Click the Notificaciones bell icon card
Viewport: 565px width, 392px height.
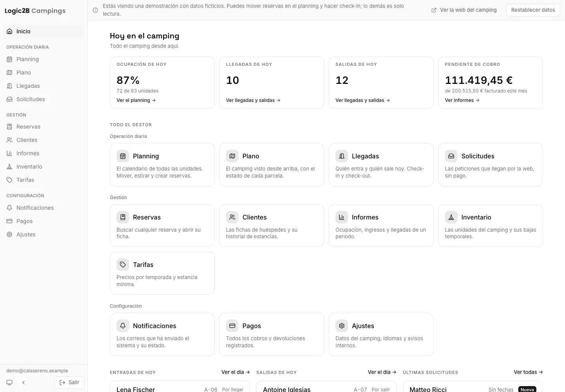[x=123, y=326]
